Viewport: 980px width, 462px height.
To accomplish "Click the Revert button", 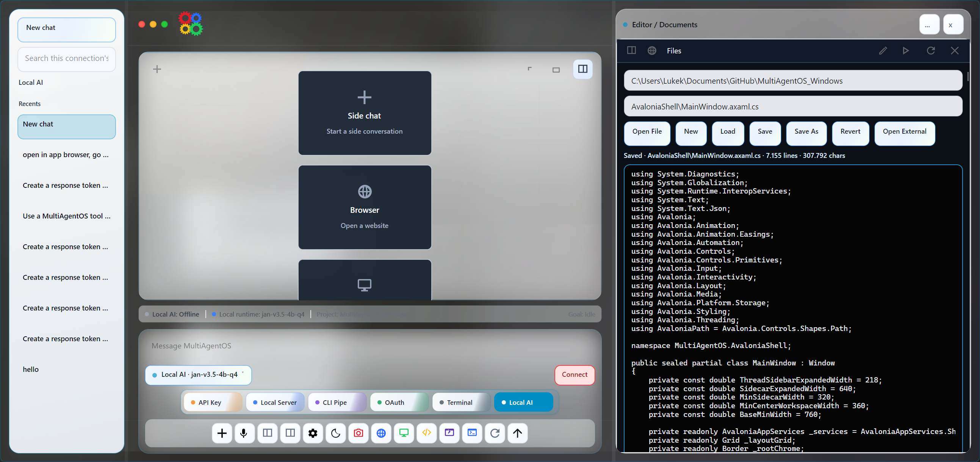I will point(850,133).
